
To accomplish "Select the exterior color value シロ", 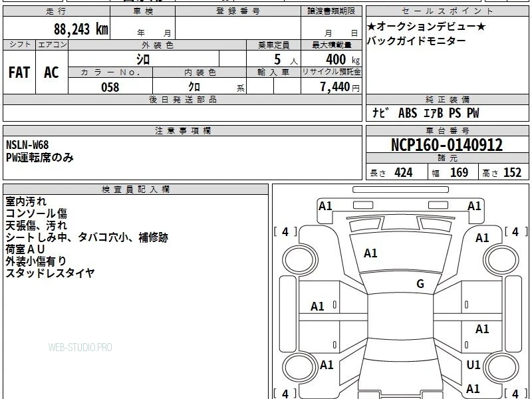I will click(x=143, y=59).
